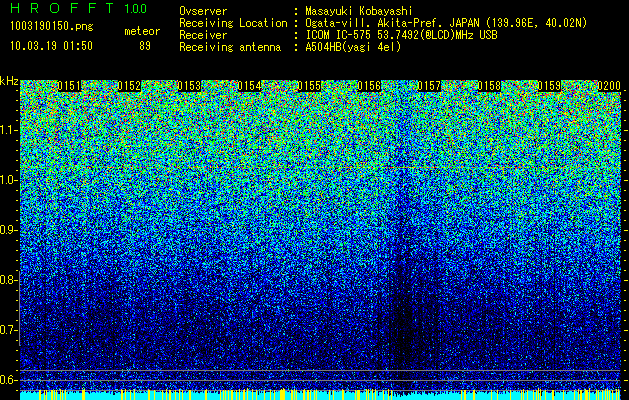This screenshot has width=629, height=400.
Task: Click the 0159 time marker
Action: 549,86
